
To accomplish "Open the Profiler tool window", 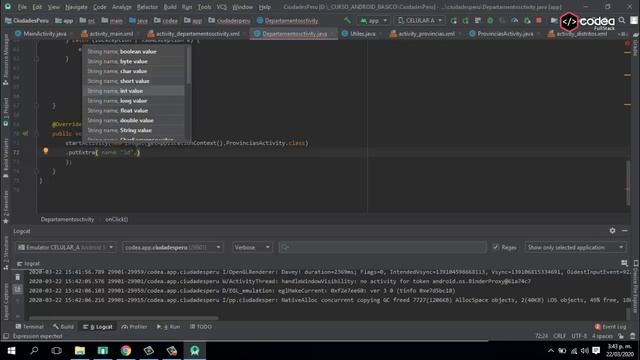I will pyautogui.click(x=134, y=327).
